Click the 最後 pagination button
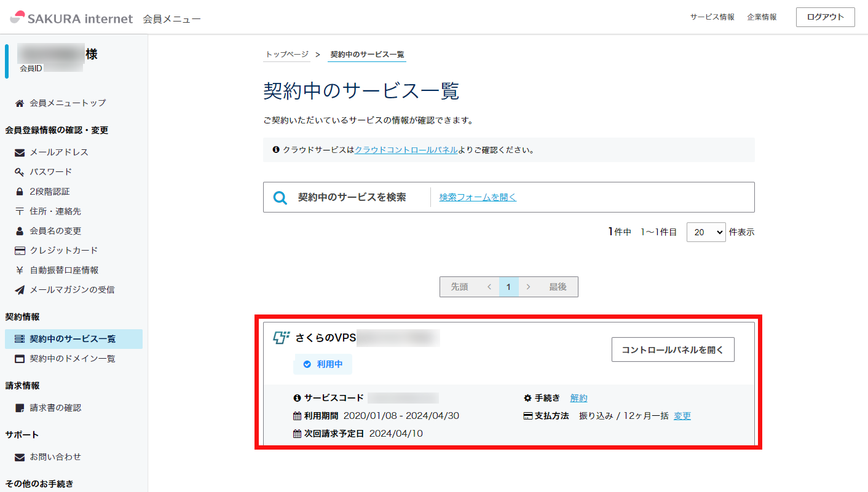 click(x=558, y=287)
